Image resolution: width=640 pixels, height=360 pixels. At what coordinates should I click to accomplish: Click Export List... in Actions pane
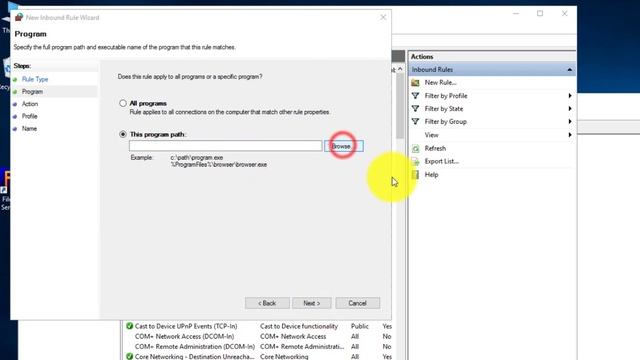click(442, 161)
